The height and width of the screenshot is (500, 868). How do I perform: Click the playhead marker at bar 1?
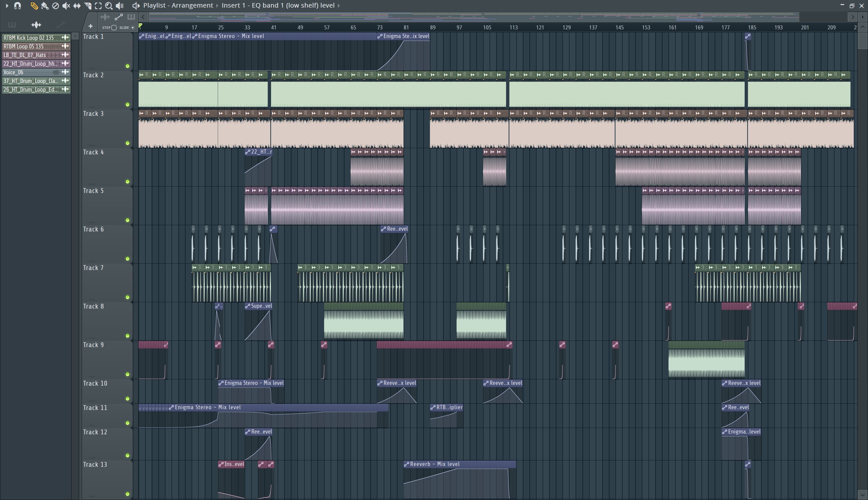[140, 26]
